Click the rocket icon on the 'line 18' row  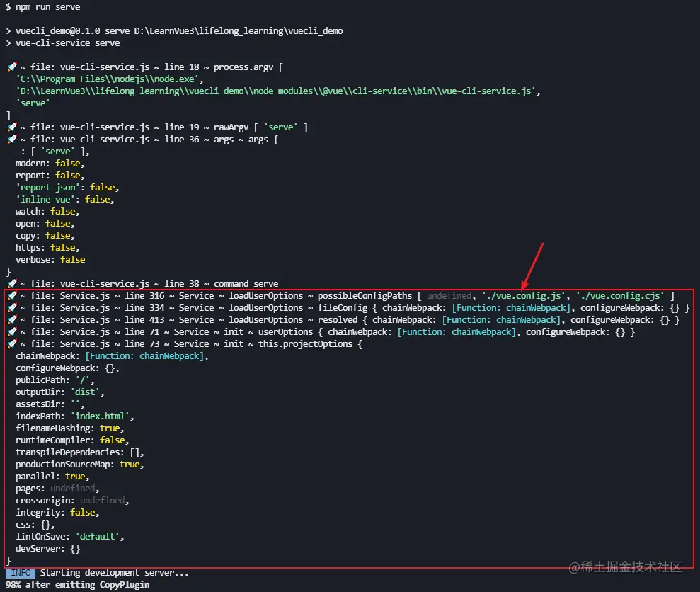(x=12, y=67)
